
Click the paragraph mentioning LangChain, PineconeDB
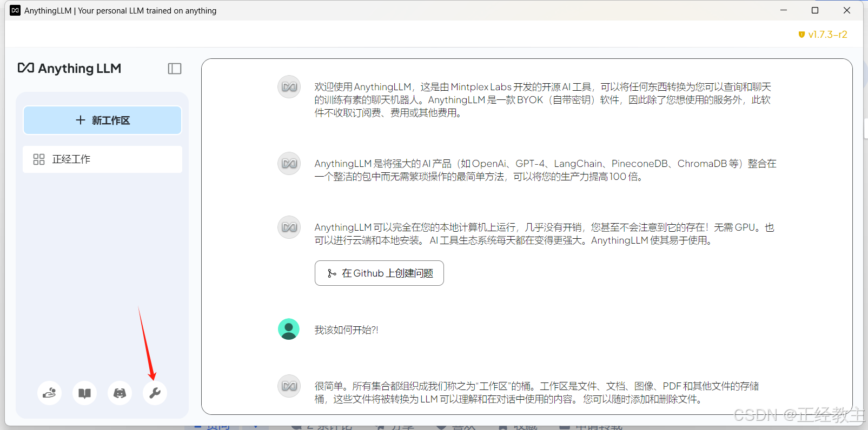tap(546, 170)
